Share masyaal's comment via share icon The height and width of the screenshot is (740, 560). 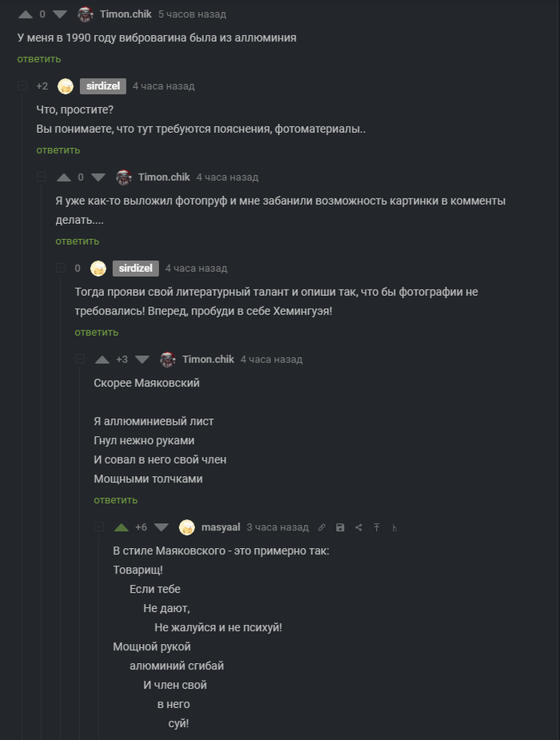[358, 527]
